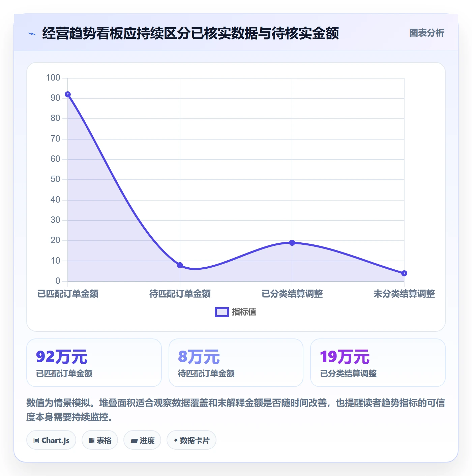Click the 数据卡片 tag chip
The width and height of the screenshot is (472, 476).
click(191, 440)
